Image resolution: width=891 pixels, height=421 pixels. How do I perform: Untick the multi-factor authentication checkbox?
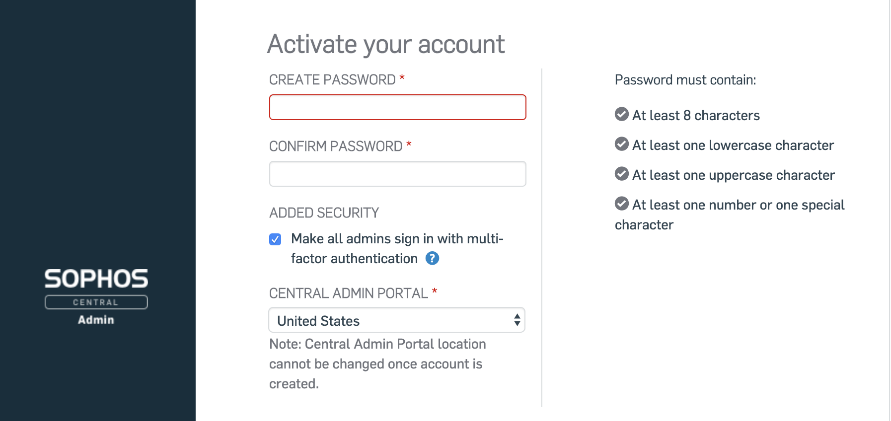(275, 239)
